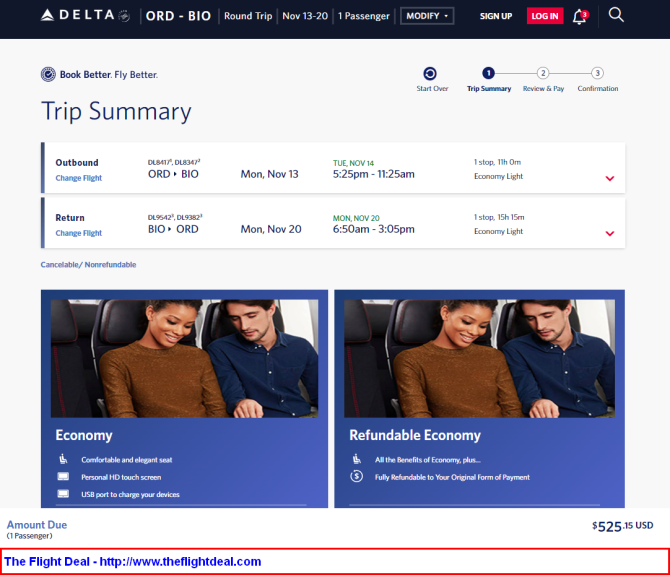Screen dimensions: 670x575
Task: Open the Cancelable/Nonrefundable link
Action: (x=88, y=265)
